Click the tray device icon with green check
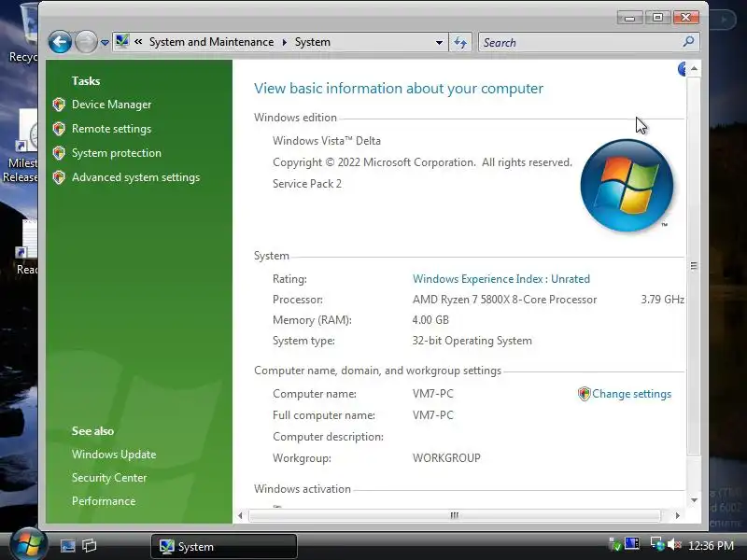 pyautogui.click(x=614, y=544)
